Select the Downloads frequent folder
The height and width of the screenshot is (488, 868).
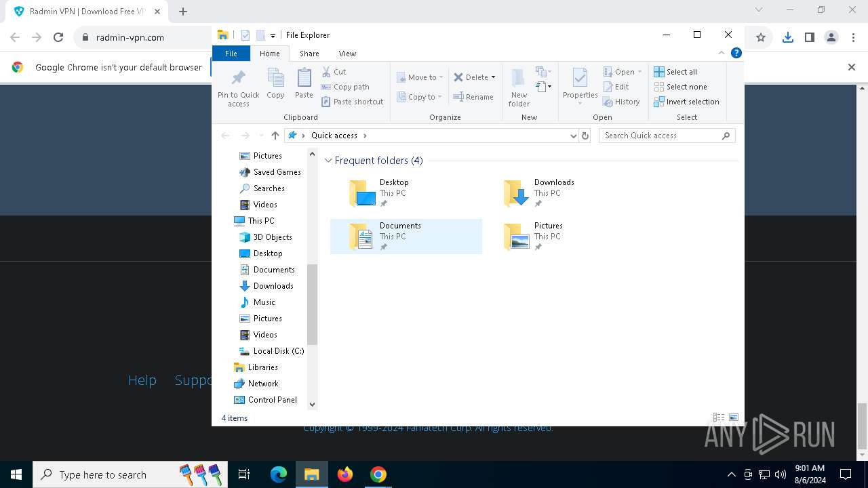coord(560,193)
